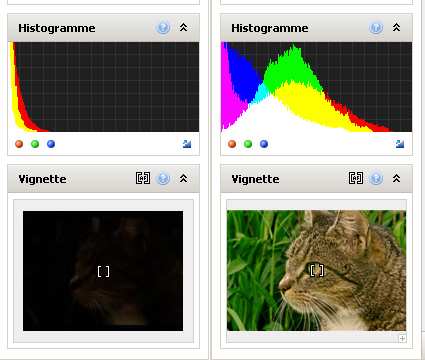This screenshot has height=360, width=425.
Task: Click the bracket view icon in the right Vignette header
Action: coord(356,178)
